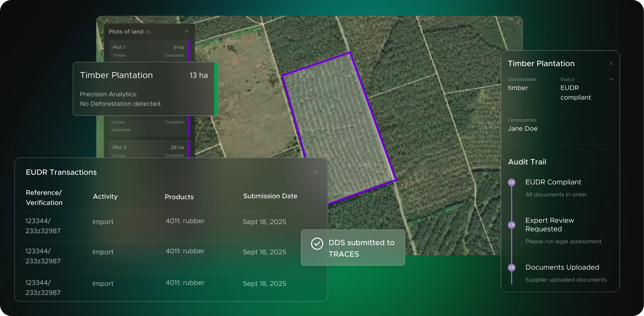Click the 'Precision Analytics:' label
The width and height of the screenshot is (644, 316).
pyautogui.click(x=109, y=94)
